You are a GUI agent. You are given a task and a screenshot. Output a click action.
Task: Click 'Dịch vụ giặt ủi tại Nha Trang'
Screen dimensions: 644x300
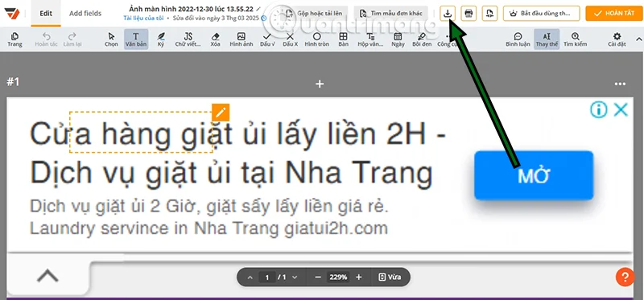coord(231,174)
